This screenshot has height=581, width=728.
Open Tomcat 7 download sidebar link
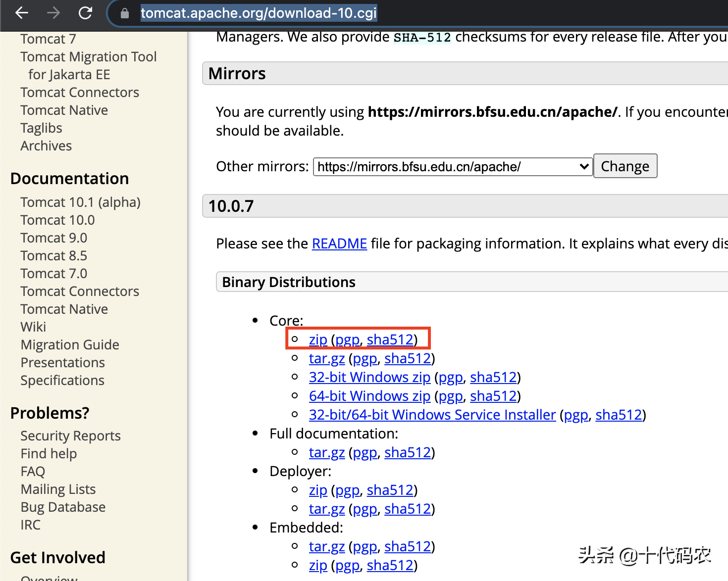[48, 39]
